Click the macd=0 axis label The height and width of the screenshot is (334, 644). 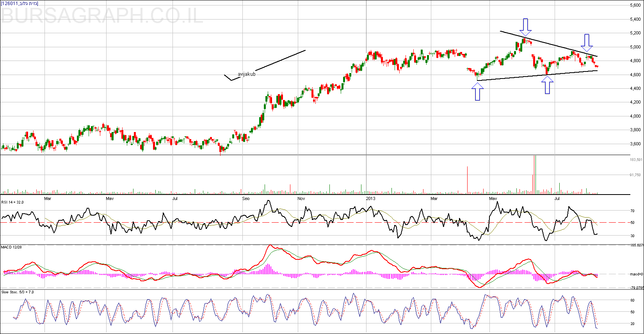click(x=636, y=274)
